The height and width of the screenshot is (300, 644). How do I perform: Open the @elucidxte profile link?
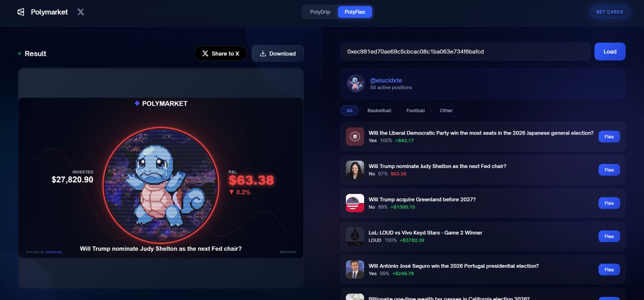coord(386,80)
